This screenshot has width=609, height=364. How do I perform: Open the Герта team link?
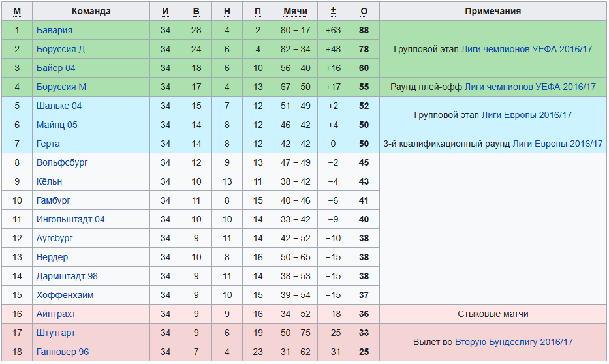coord(48,144)
